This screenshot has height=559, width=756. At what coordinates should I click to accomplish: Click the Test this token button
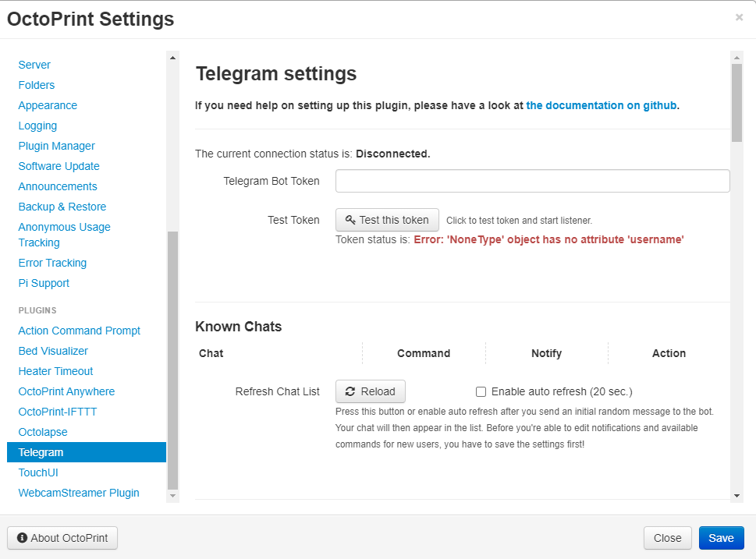click(x=387, y=220)
